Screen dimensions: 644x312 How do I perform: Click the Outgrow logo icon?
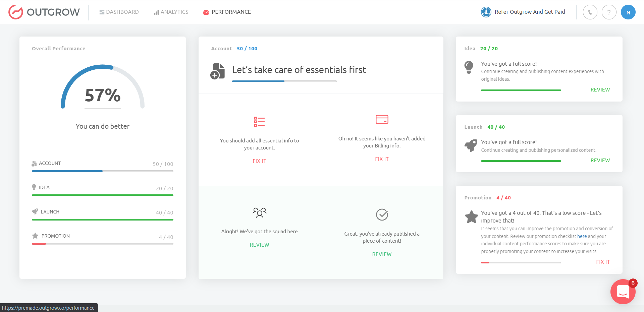(x=15, y=12)
